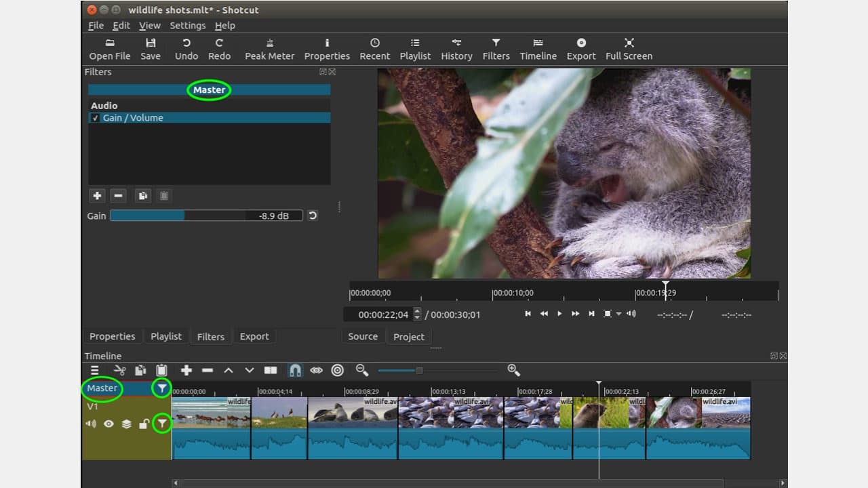Click the timeline zoom slider
868x488 pixels.
pyautogui.click(x=419, y=370)
